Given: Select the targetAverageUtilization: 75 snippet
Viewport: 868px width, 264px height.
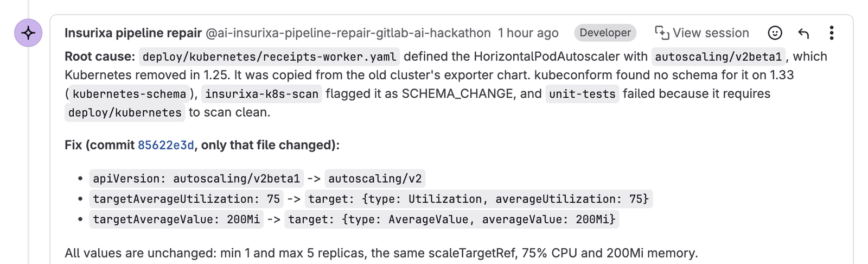Looking at the screenshot, I should click(x=186, y=199).
